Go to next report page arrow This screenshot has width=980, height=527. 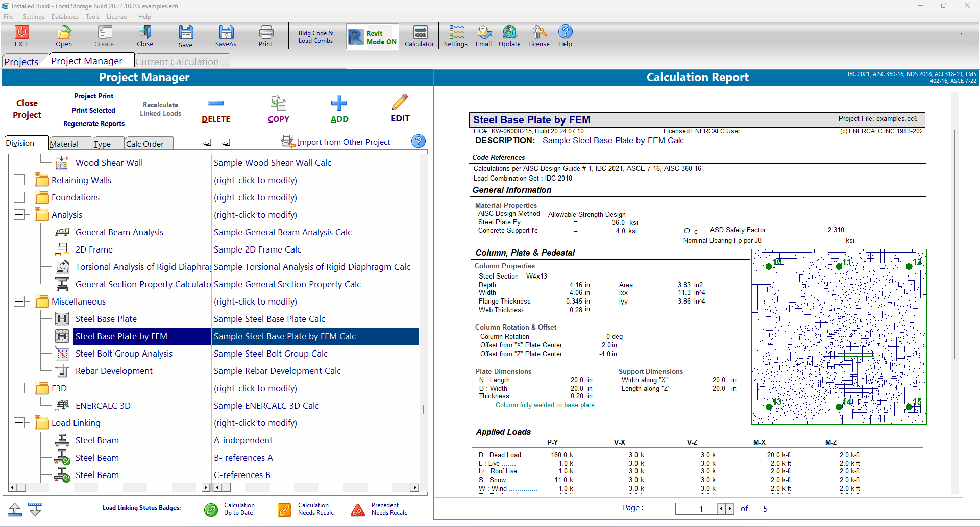coord(730,509)
